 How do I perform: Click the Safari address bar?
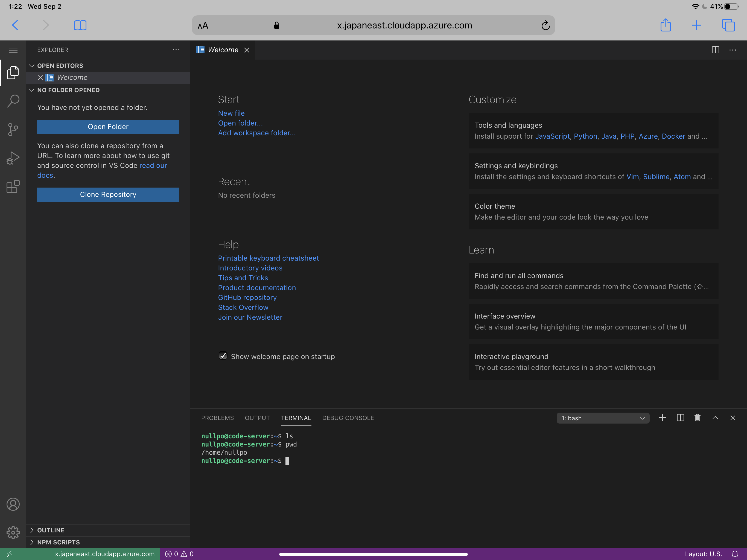pyautogui.click(x=404, y=25)
